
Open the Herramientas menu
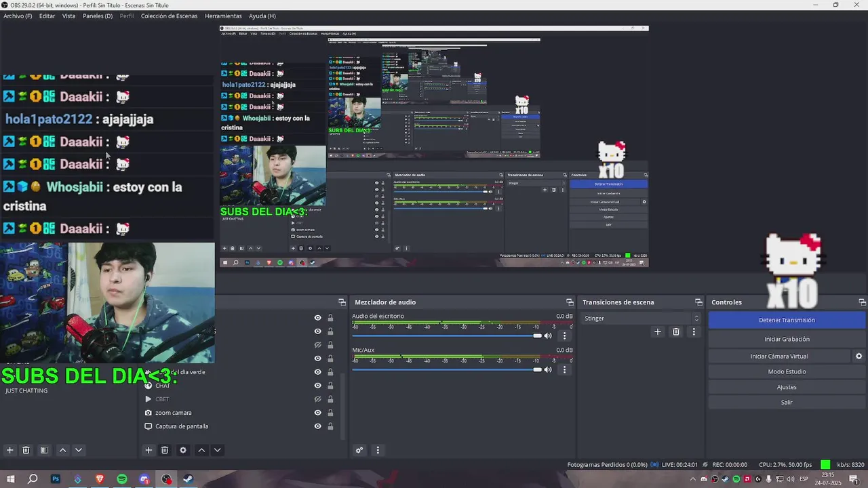click(x=223, y=16)
